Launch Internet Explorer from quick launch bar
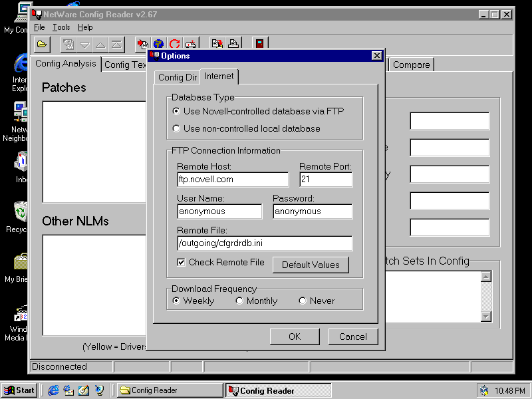Viewport: 532px width, 399px height. click(53, 390)
